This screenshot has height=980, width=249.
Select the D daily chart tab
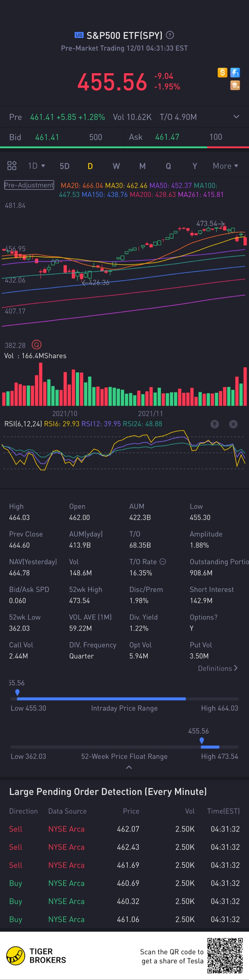coord(90,166)
